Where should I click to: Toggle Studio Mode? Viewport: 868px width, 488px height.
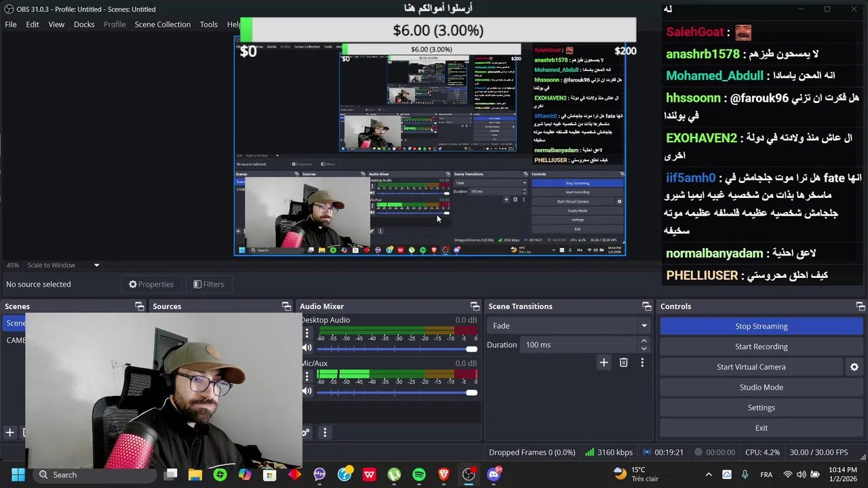[761, 387]
